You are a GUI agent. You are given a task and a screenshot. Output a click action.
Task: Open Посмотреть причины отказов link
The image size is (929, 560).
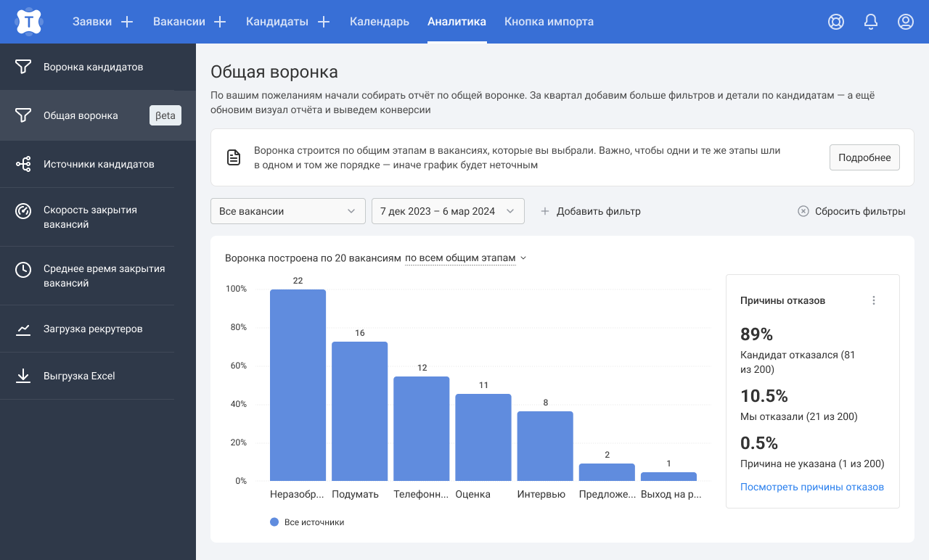point(812,487)
